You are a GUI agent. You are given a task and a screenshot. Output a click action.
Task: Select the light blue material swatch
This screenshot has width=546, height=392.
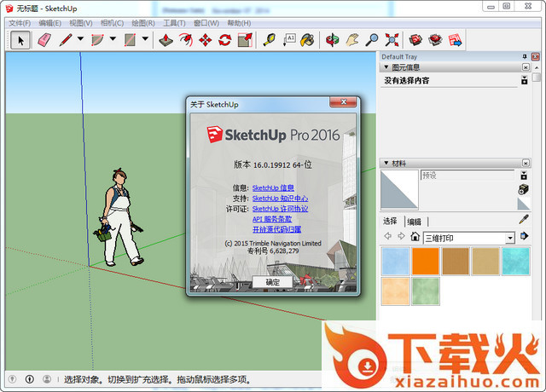click(x=395, y=261)
